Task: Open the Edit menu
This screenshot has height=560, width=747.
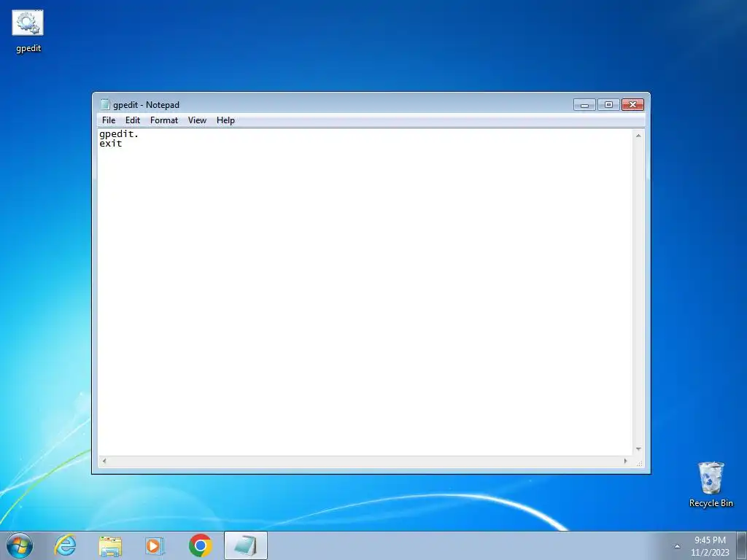Action: pos(133,120)
